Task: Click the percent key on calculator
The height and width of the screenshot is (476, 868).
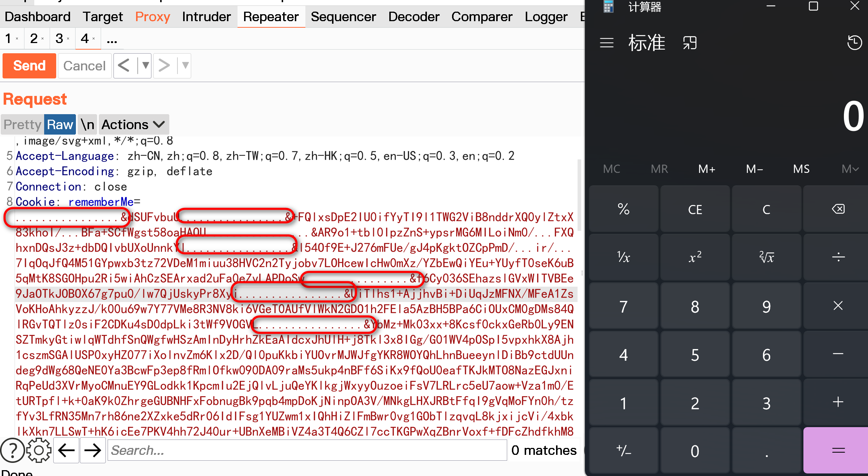Action: [624, 209]
